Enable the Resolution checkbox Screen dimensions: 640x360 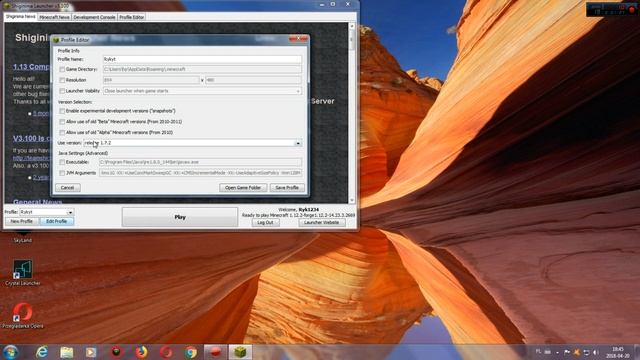(x=62, y=80)
